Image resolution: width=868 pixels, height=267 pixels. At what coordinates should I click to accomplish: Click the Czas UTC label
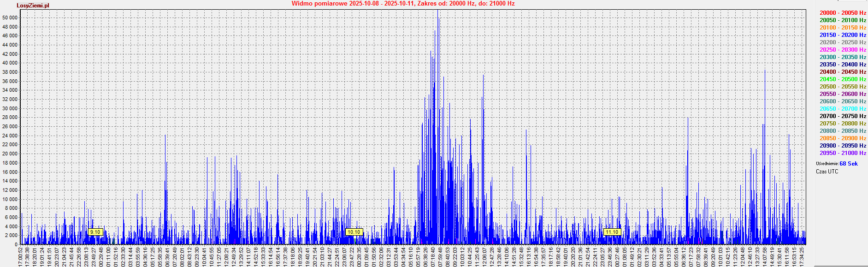pyautogui.click(x=827, y=172)
